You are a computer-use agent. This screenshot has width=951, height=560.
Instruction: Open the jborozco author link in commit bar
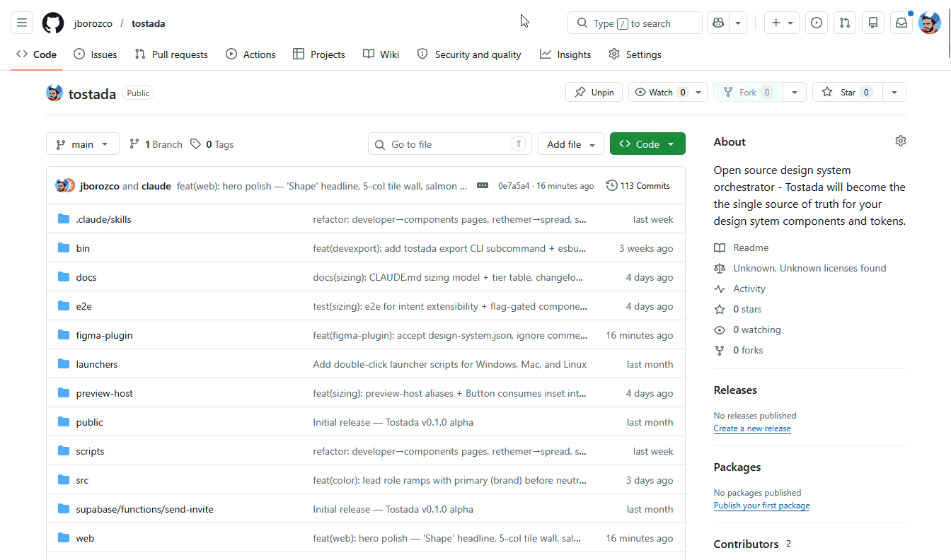[100, 186]
